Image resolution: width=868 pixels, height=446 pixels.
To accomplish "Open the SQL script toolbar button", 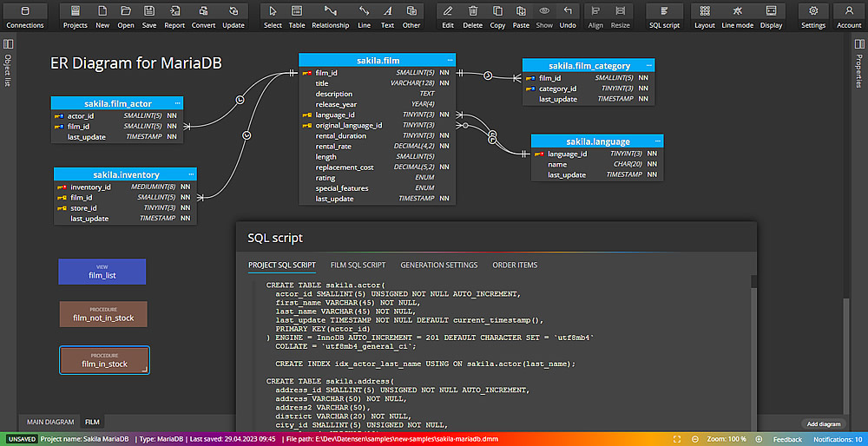I will click(x=664, y=16).
